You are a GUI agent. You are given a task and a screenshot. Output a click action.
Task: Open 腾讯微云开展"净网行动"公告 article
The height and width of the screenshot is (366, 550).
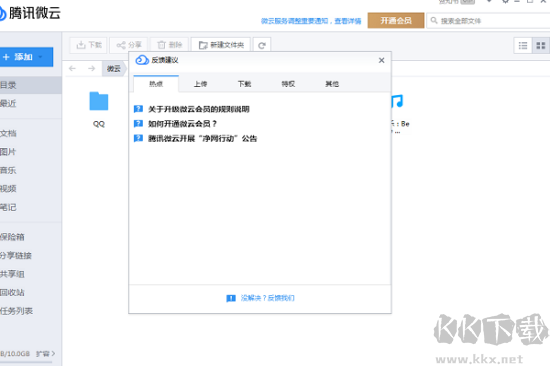[202, 138]
